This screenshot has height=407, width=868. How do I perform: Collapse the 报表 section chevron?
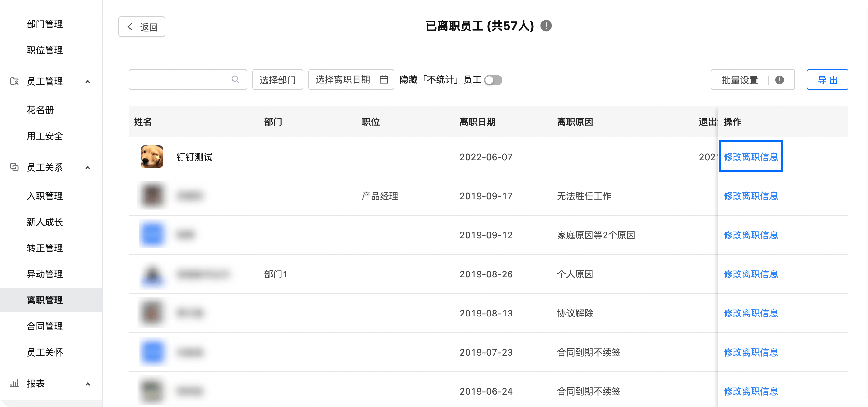(88, 384)
